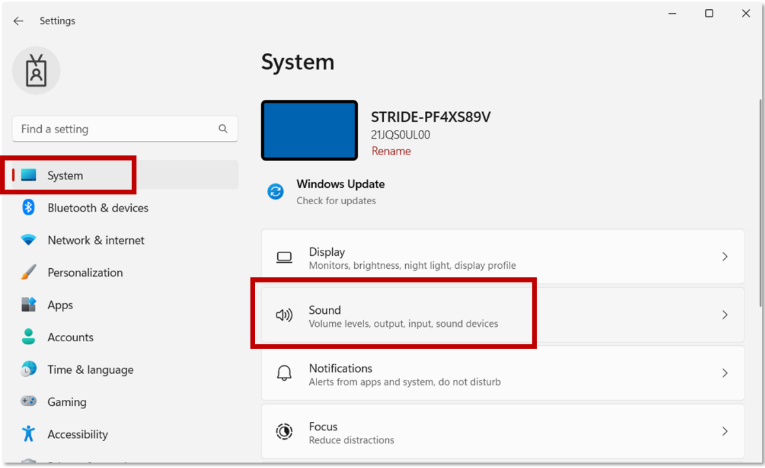Click the STRIDE-PF4XS89V device name
Screen dimensions: 765x468
[x=431, y=117]
